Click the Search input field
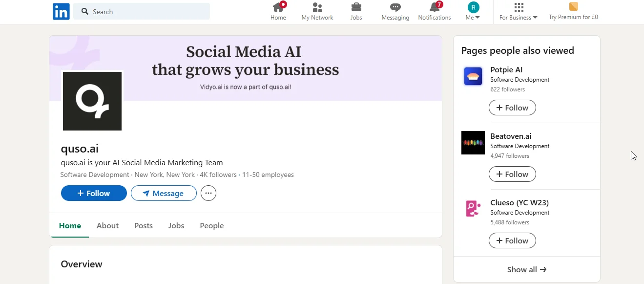The width and height of the screenshot is (644, 284). (142, 11)
